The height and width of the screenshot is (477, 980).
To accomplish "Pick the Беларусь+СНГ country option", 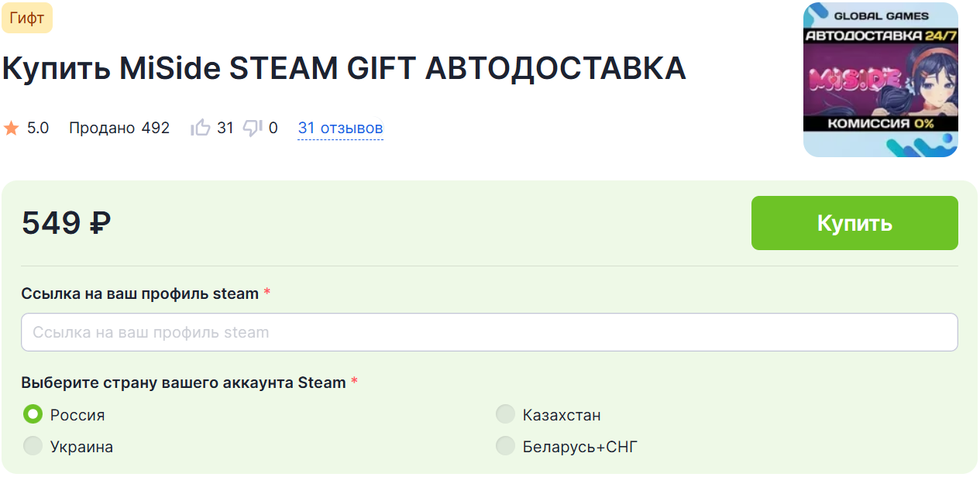I will (505, 446).
